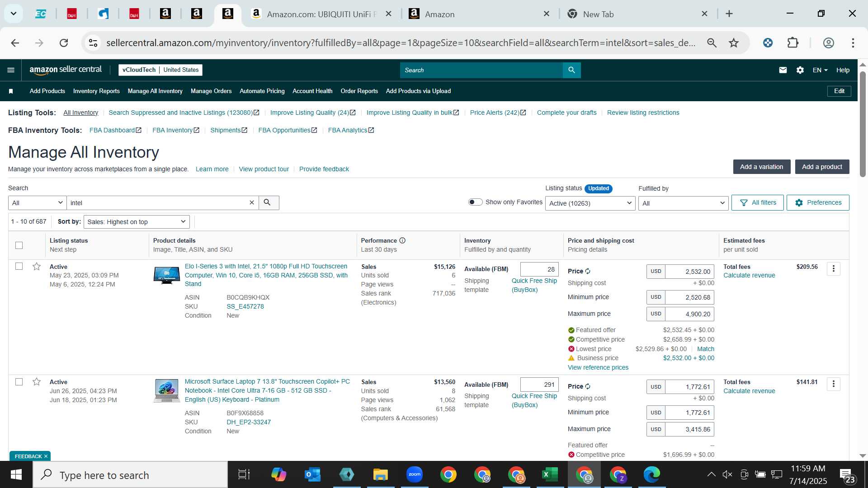868x488 pixels.
Task: Bookmark this page with star icon
Action: pos(734,43)
